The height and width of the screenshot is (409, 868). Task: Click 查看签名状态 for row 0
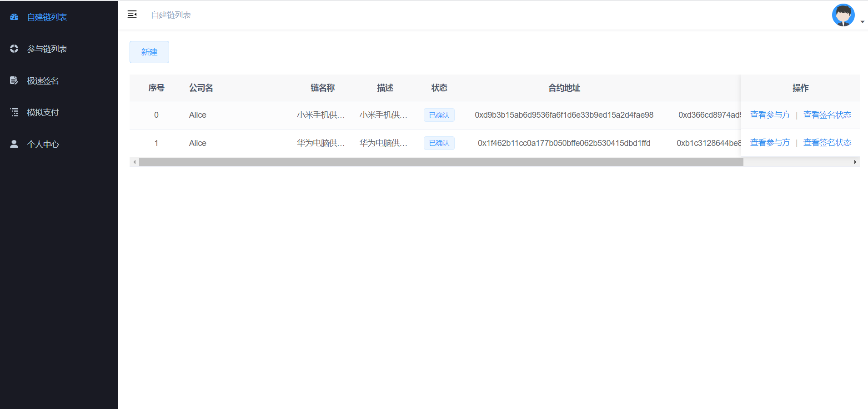pos(827,115)
